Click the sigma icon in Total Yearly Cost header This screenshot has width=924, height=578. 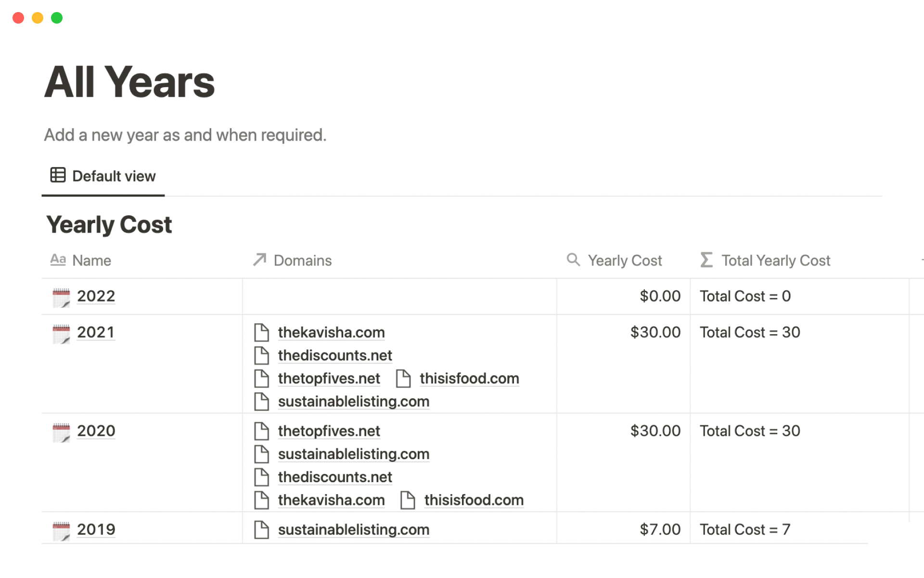pyautogui.click(x=706, y=260)
